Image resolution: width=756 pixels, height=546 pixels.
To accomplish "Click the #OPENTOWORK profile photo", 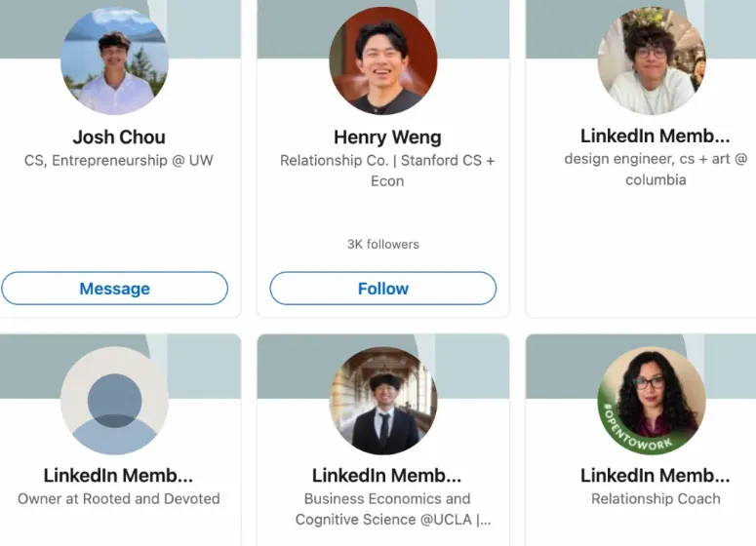I will [652, 401].
